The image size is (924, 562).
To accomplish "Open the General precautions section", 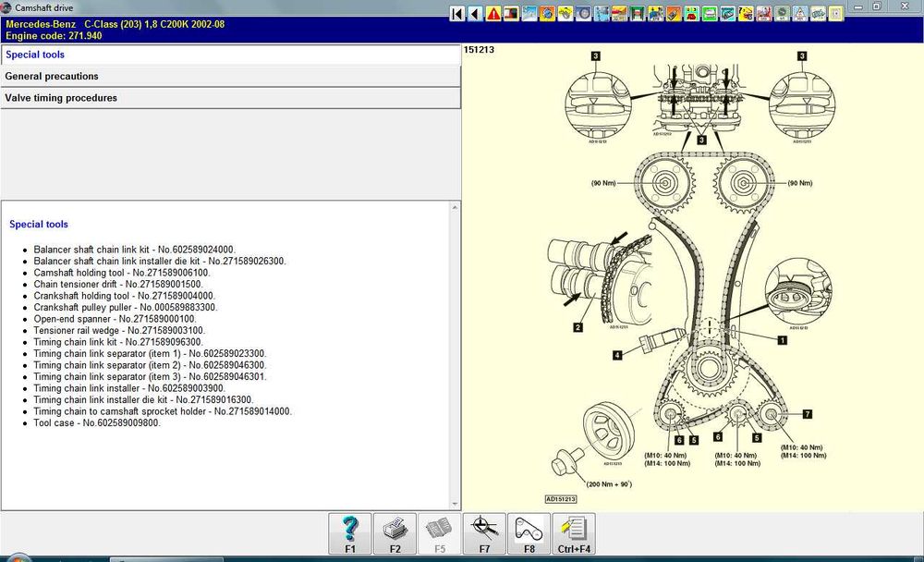I will click(x=230, y=76).
